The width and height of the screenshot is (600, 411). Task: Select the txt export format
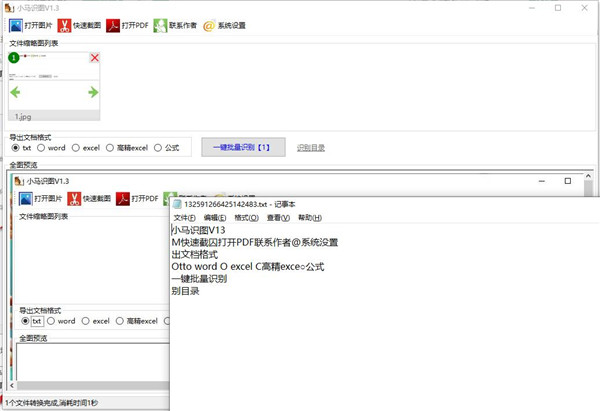[x=15, y=148]
